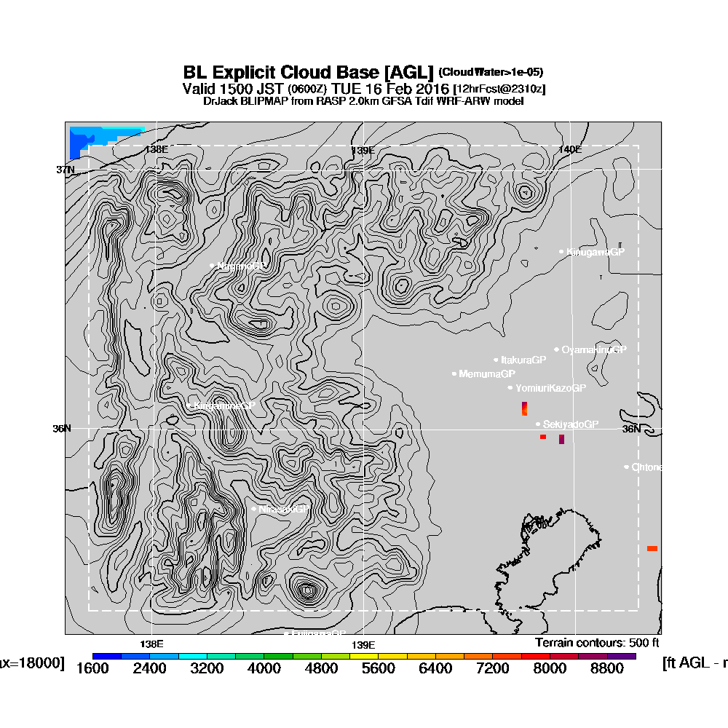Click the orange-purple cloud cell above SekiyadoGP

tap(525, 408)
